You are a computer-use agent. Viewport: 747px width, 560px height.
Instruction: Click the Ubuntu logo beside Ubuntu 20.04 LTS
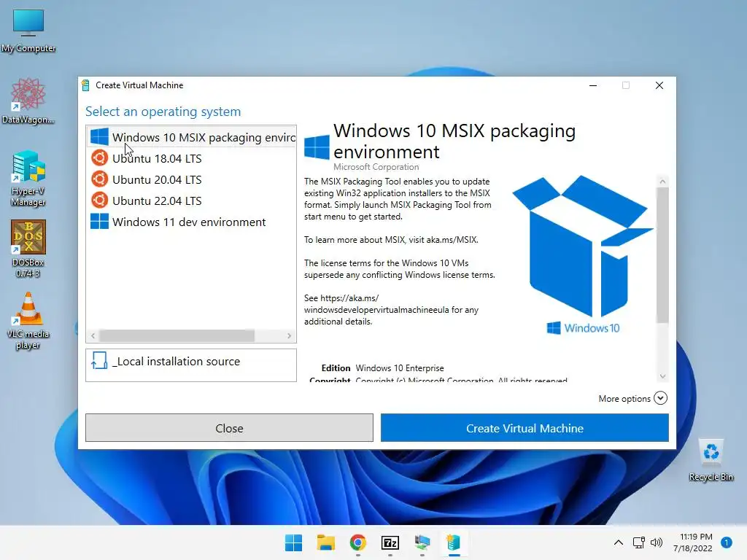click(99, 179)
